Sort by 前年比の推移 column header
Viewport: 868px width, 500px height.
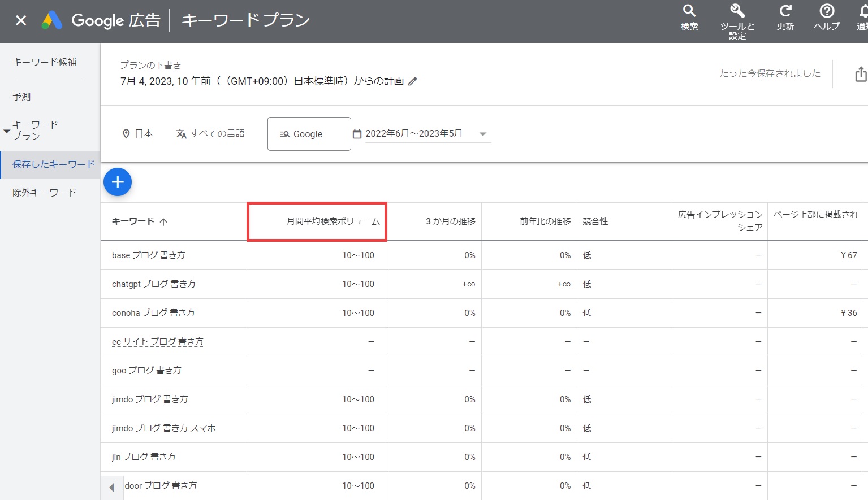[x=545, y=221]
